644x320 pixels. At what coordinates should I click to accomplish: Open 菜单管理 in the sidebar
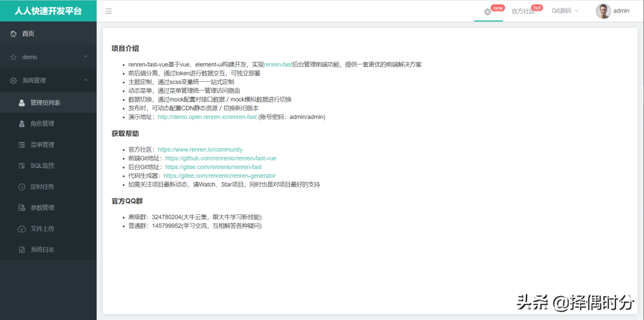pos(42,144)
